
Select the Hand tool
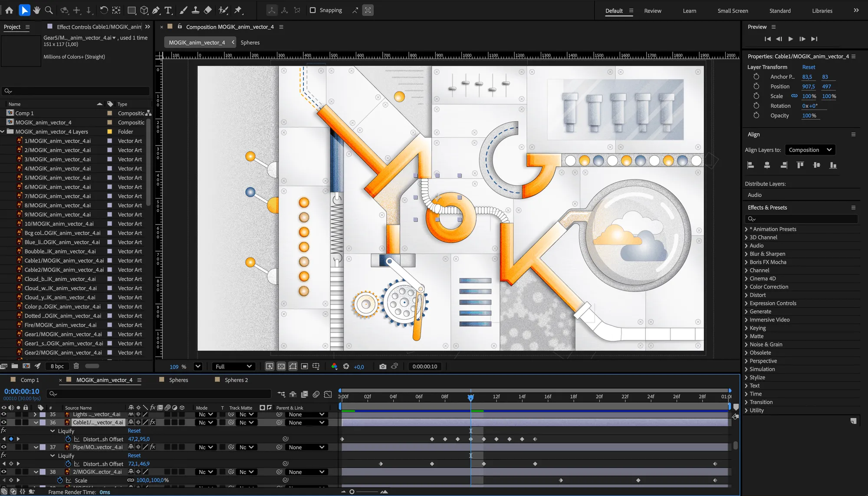coord(37,10)
